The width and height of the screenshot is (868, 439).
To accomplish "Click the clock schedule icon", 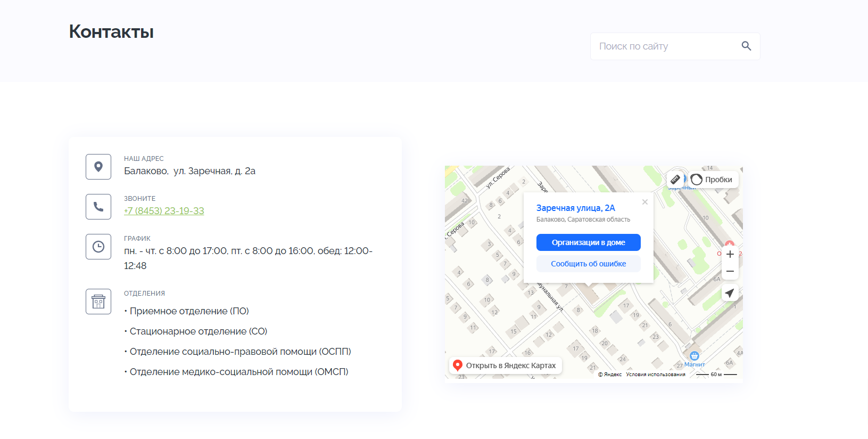I will [98, 247].
